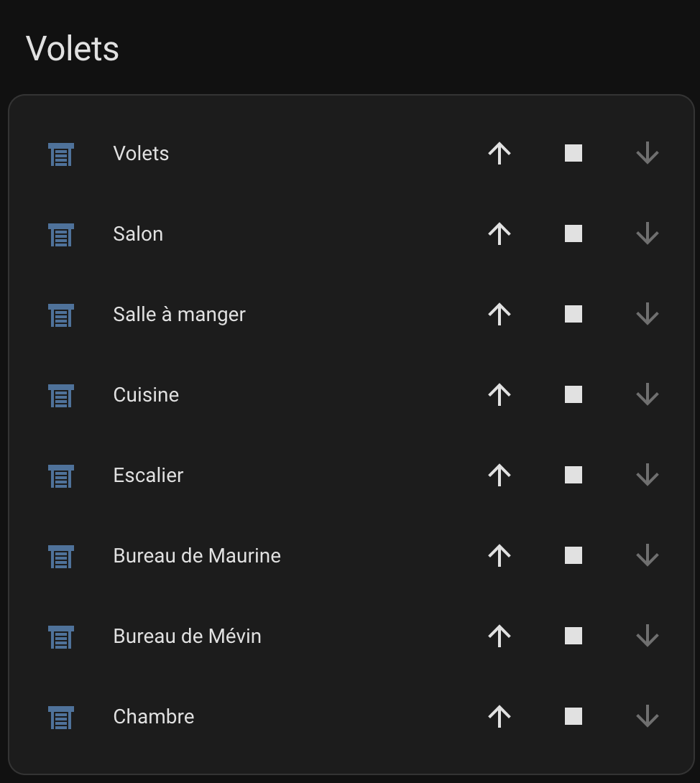The image size is (700, 783).
Task: Stop the Escalier shutter
Action: 574,475
